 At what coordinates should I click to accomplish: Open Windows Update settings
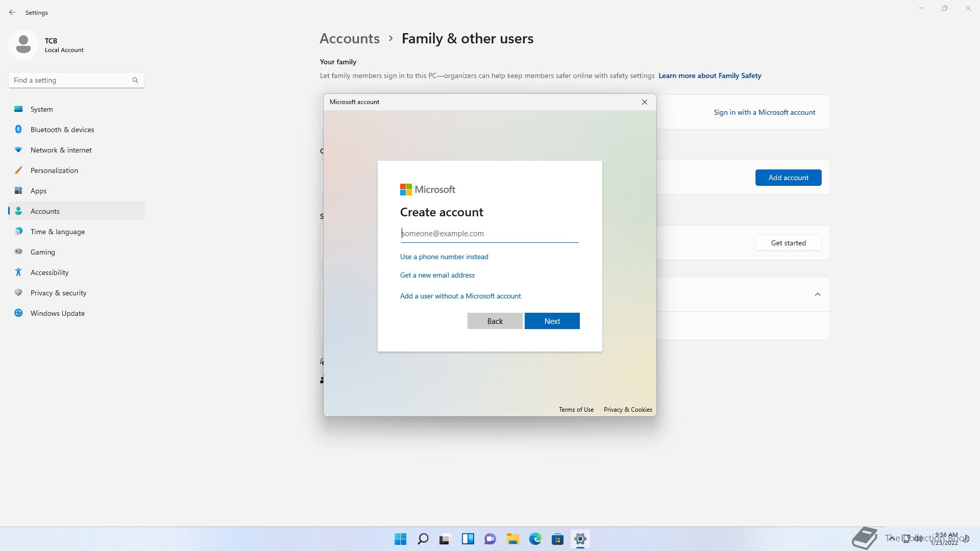77,313
